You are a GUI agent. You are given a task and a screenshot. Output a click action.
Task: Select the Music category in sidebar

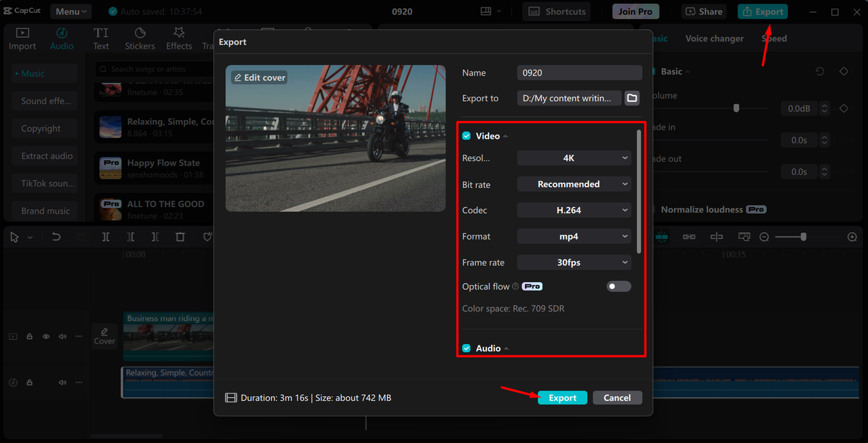pyautogui.click(x=44, y=73)
